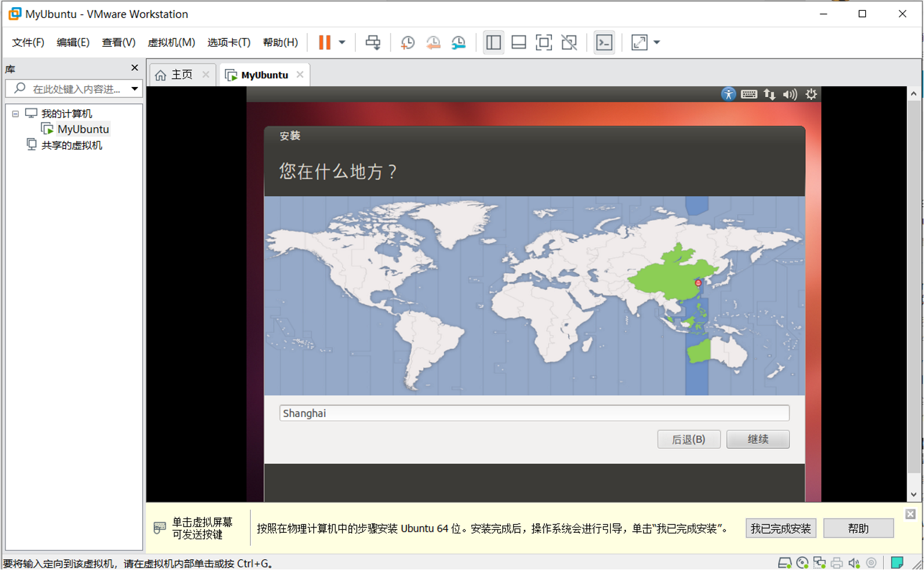Image resolution: width=924 pixels, height=570 pixels.
Task: Close the 库 library panel
Action: pos(134,68)
